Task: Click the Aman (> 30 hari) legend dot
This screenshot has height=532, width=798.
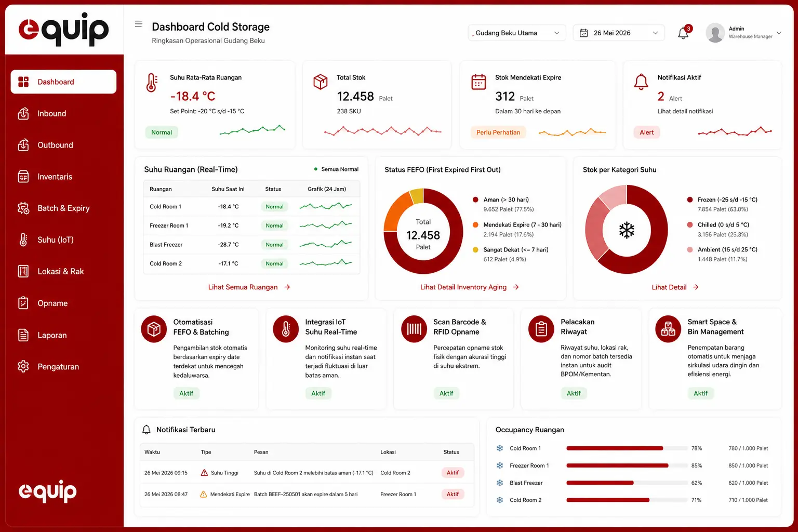Action: pos(475,199)
